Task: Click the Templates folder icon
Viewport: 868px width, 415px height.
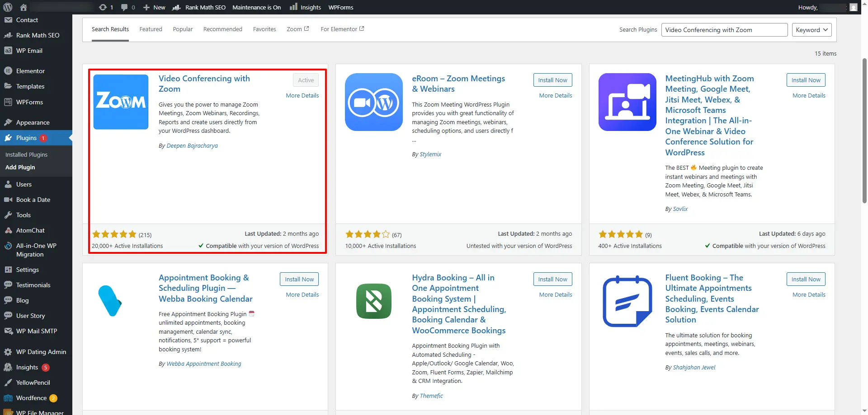Action: tap(8, 86)
